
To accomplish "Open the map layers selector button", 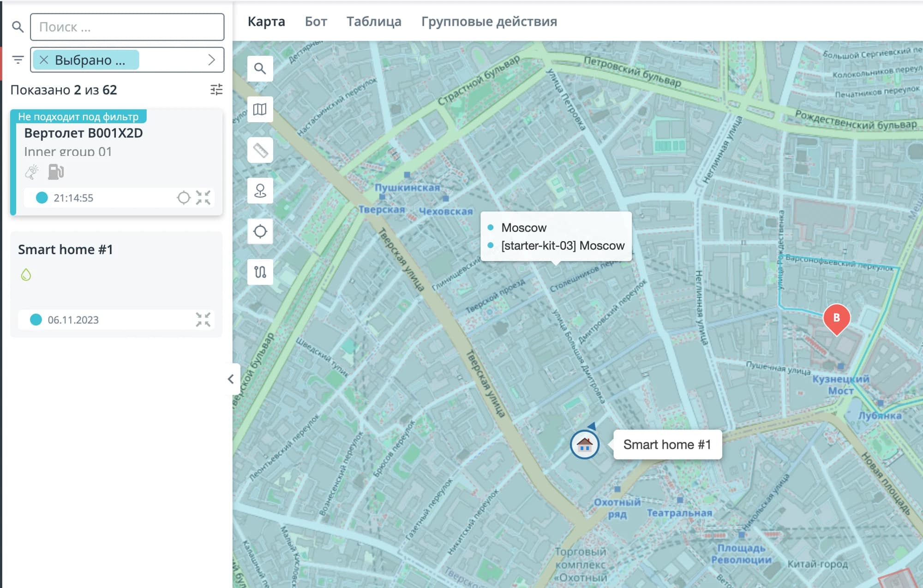I will coord(260,109).
